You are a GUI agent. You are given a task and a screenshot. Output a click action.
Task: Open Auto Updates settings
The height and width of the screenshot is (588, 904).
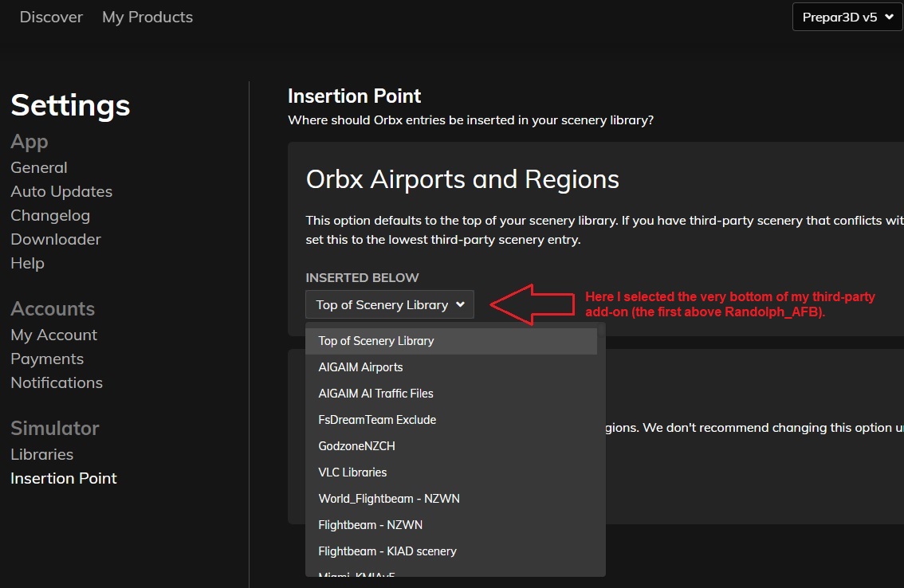61,191
